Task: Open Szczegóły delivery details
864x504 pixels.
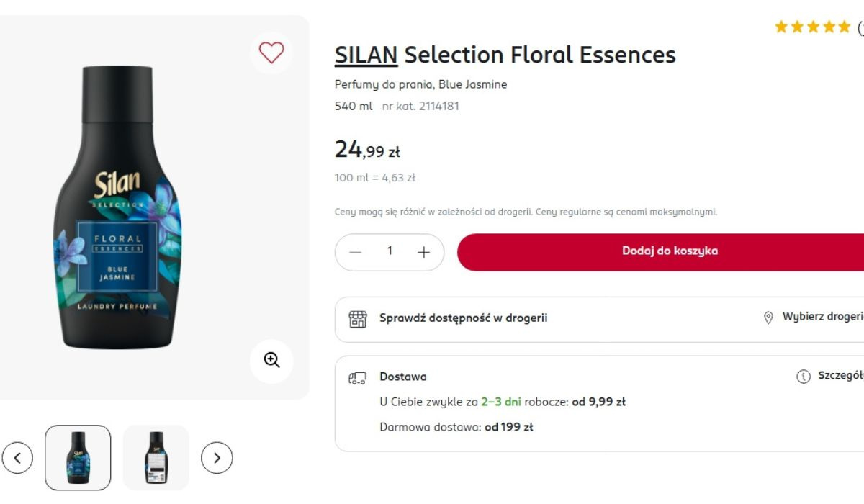Action: click(840, 376)
